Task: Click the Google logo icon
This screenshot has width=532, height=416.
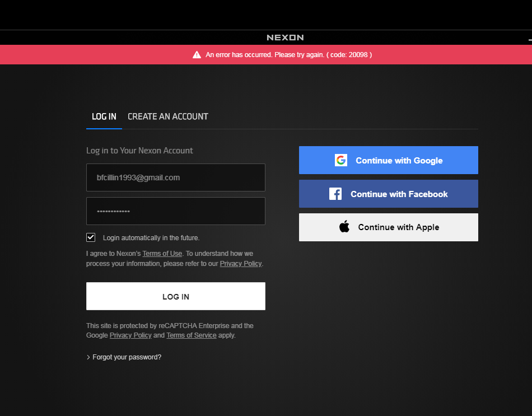Action: click(x=340, y=160)
